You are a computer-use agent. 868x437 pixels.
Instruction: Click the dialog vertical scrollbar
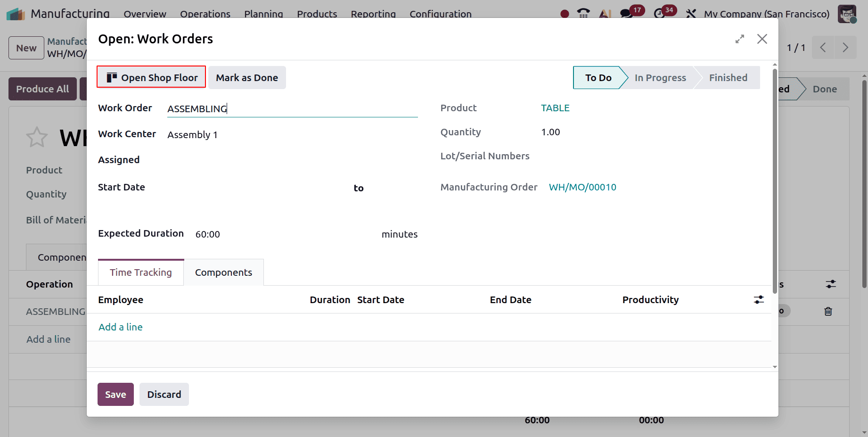[x=775, y=181]
